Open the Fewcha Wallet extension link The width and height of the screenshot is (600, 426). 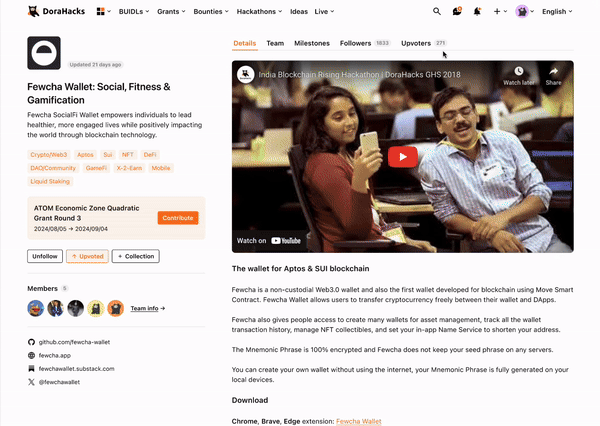[359, 421]
